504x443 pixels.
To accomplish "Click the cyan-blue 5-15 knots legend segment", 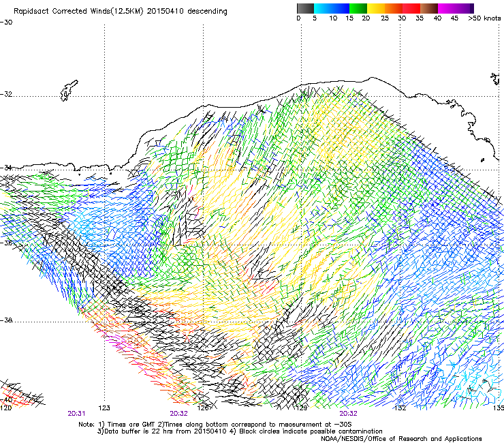I will click(x=332, y=8).
